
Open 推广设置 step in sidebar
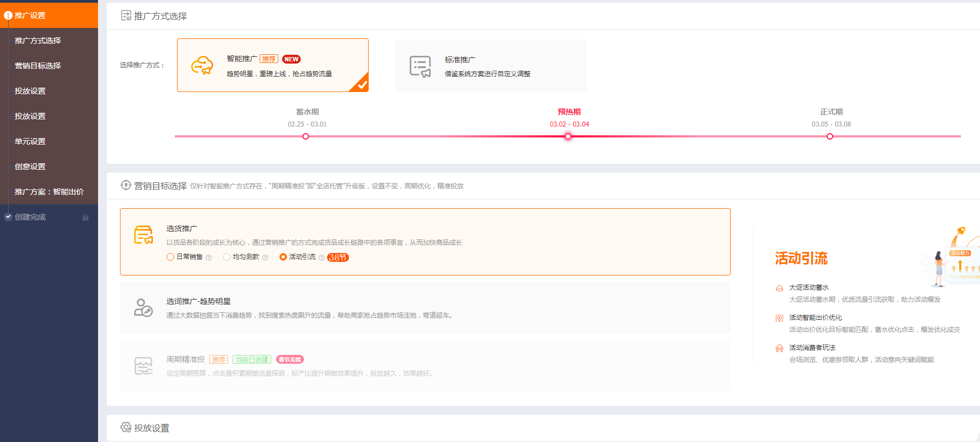pos(49,15)
